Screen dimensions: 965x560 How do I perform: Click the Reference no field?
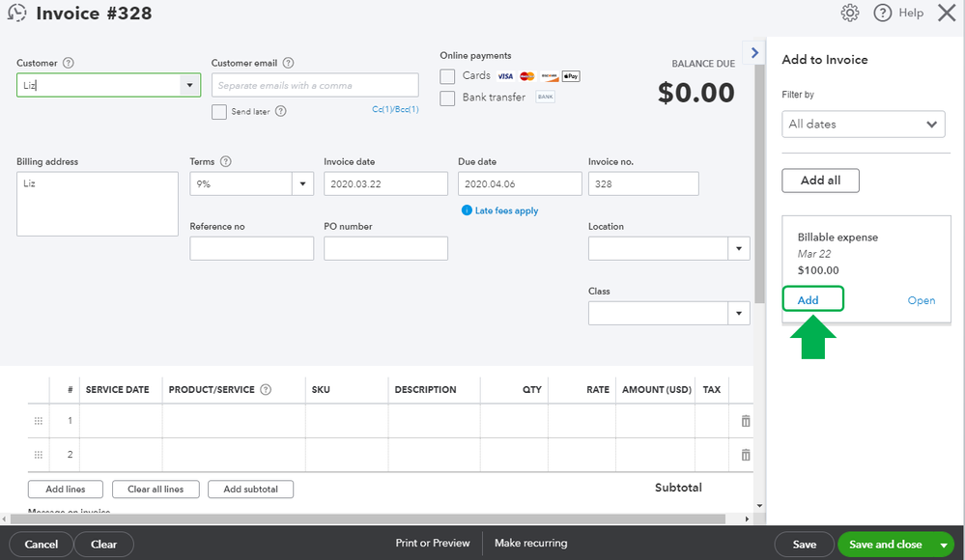click(x=252, y=248)
